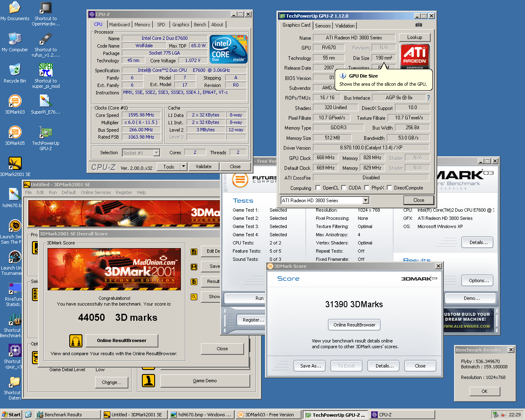Click the GPU name field ATI Radeon HD 3800
Viewport: 525px width, 420px height.
(x=354, y=38)
